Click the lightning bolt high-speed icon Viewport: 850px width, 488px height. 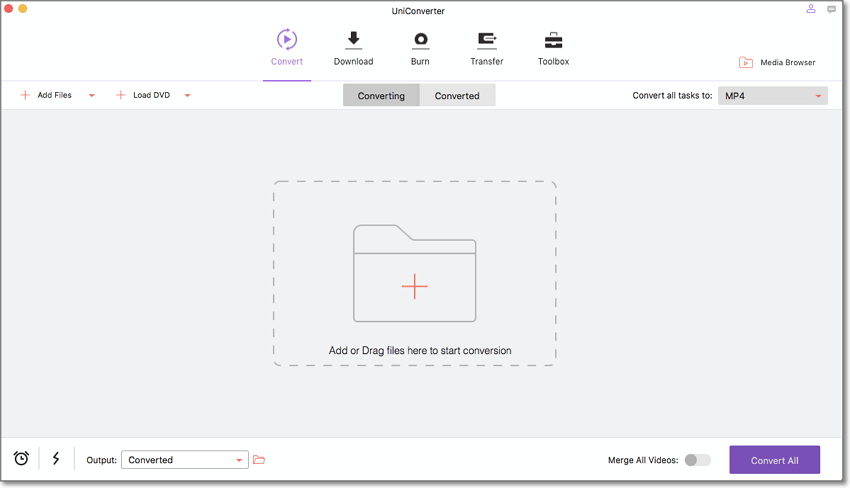point(56,459)
